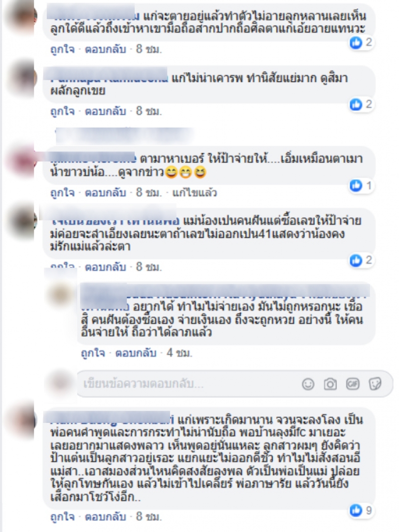The image size is (399, 532).
Task: Reply to the nested 4 ชม. comment
Action: click(136, 353)
